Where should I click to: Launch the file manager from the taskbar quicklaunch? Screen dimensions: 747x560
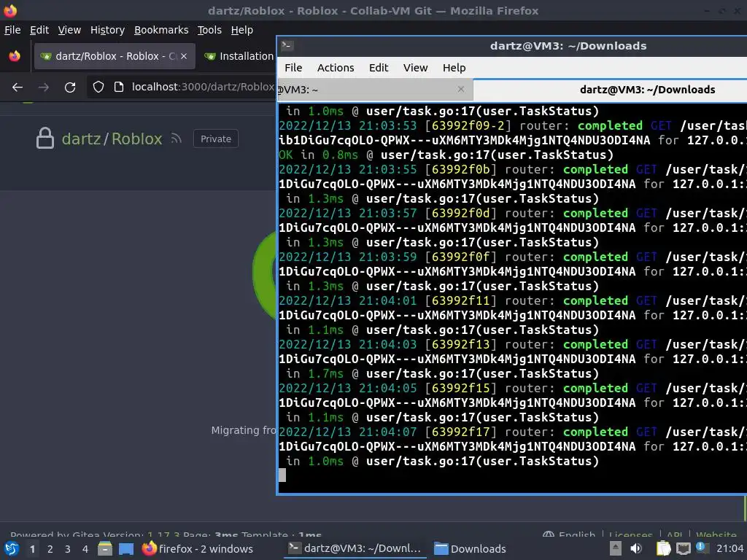[x=105, y=549]
